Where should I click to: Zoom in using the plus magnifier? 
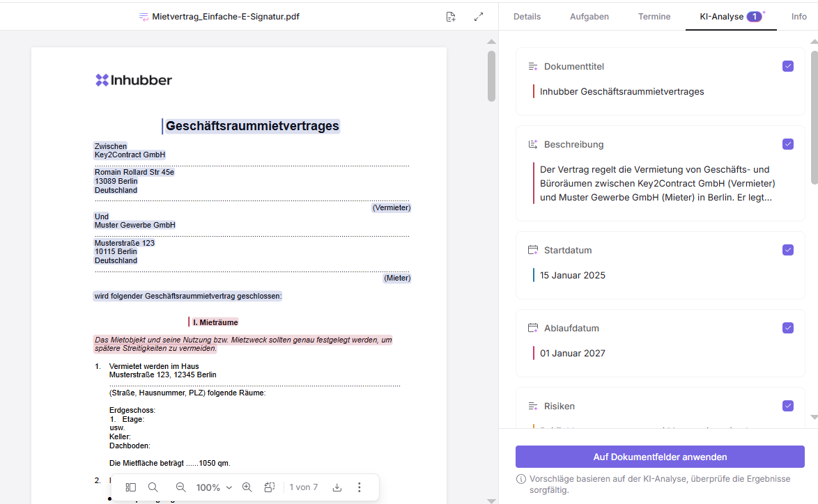tap(247, 487)
